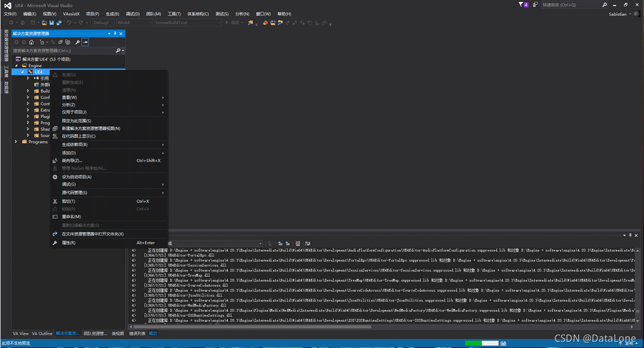Toggle Word Wrap icon in Output panel toolbar
The width and height of the screenshot is (644, 348).
point(308,244)
